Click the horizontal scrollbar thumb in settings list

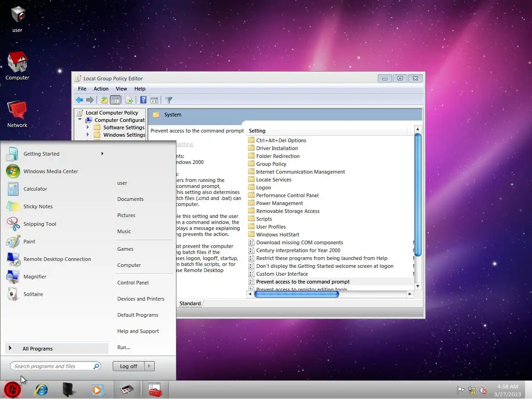tap(296, 294)
